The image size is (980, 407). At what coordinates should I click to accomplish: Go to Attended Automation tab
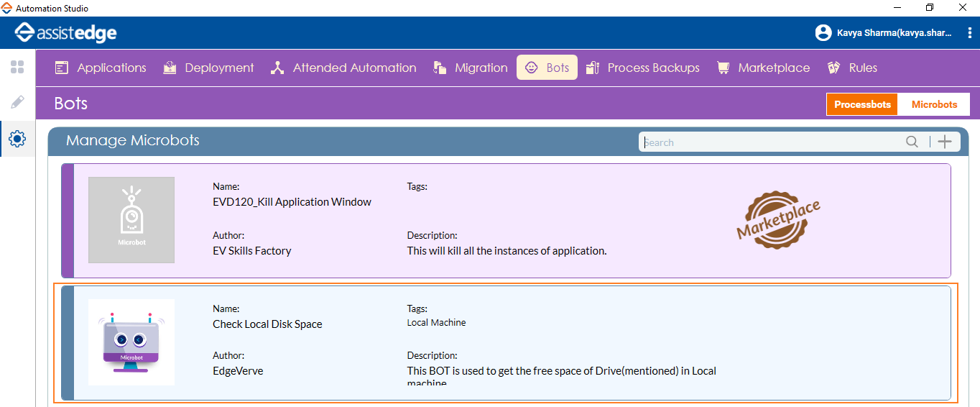(343, 68)
